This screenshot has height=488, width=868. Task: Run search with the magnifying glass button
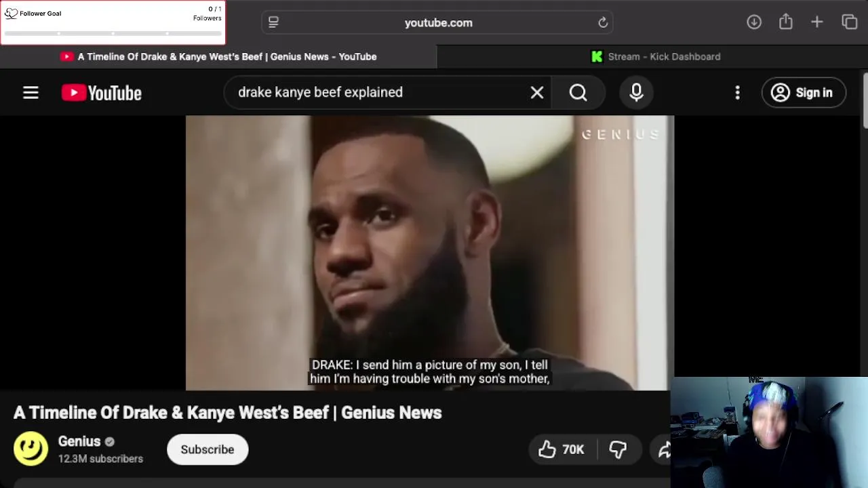[578, 92]
